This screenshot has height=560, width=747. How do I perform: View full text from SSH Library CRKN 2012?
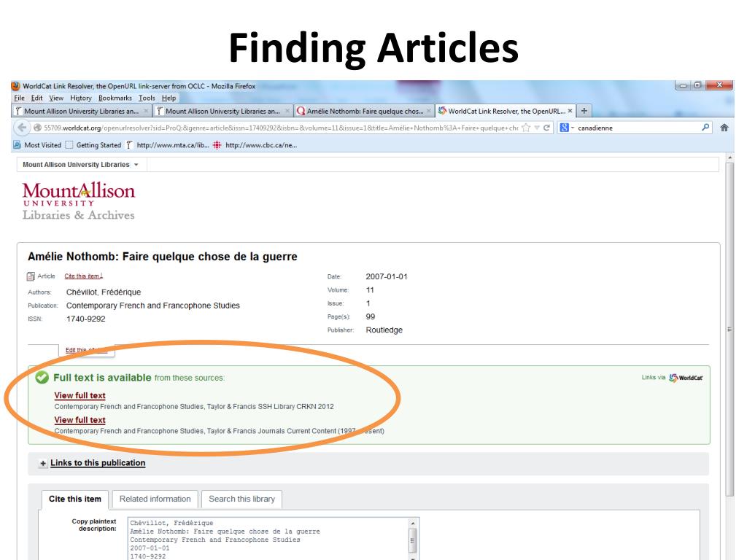click(80, 395)
